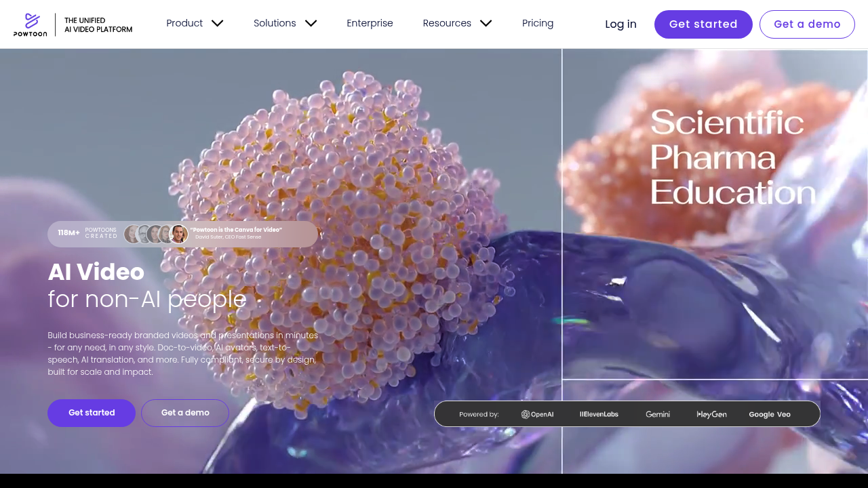Click the Google Veo logo
This screenshot has width=868, height=488.
[x=770, y=414]
